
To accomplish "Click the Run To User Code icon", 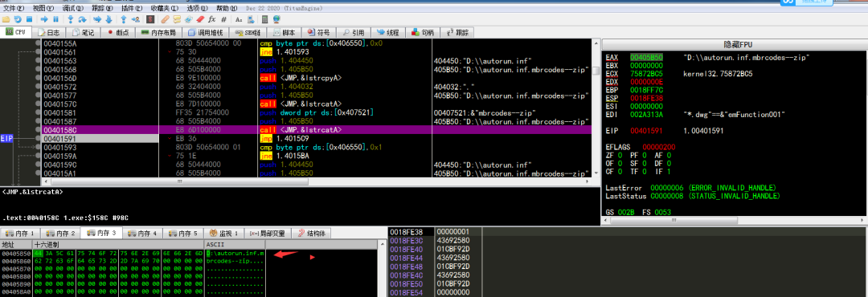I will (136, 19).
